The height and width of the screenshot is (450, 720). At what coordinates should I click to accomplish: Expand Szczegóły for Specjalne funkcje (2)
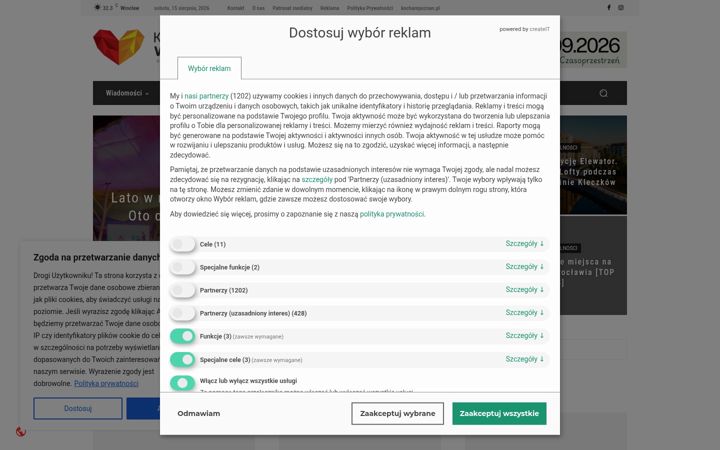click(x=524, y=267)
